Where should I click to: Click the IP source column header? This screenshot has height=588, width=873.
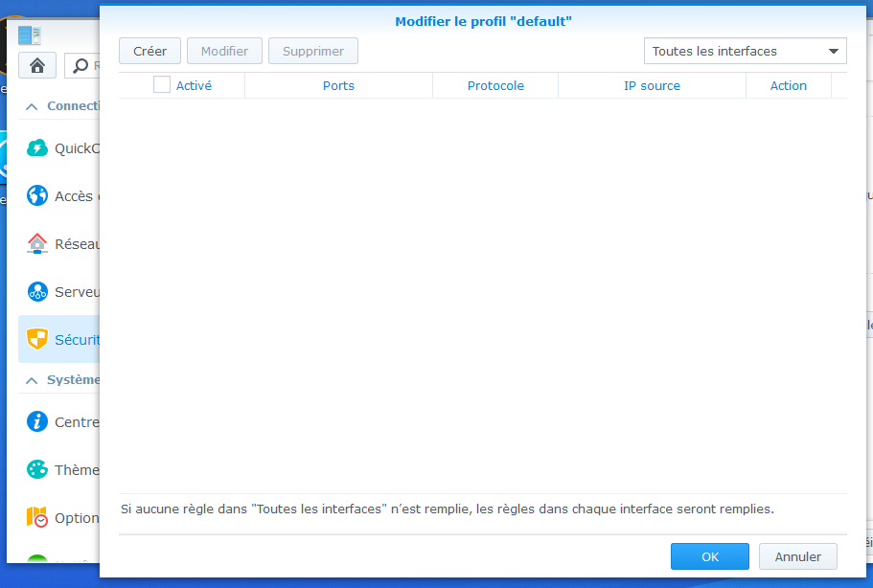(x=652, y=85)
